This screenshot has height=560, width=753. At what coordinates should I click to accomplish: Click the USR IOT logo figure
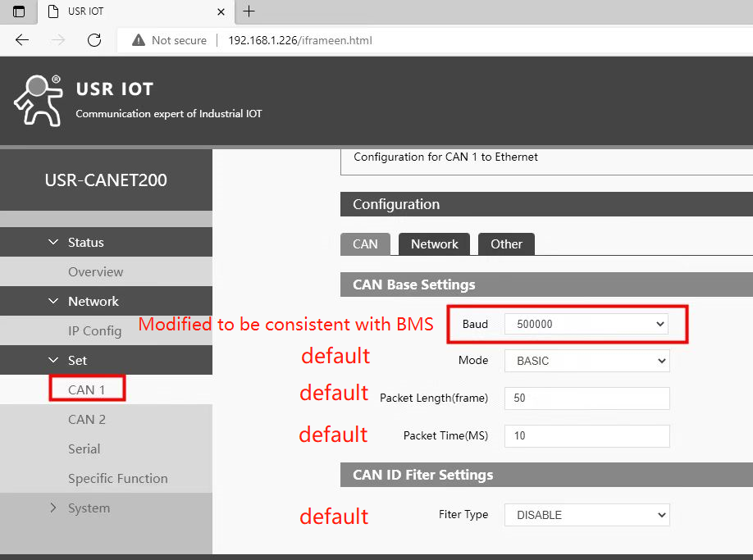39,100
